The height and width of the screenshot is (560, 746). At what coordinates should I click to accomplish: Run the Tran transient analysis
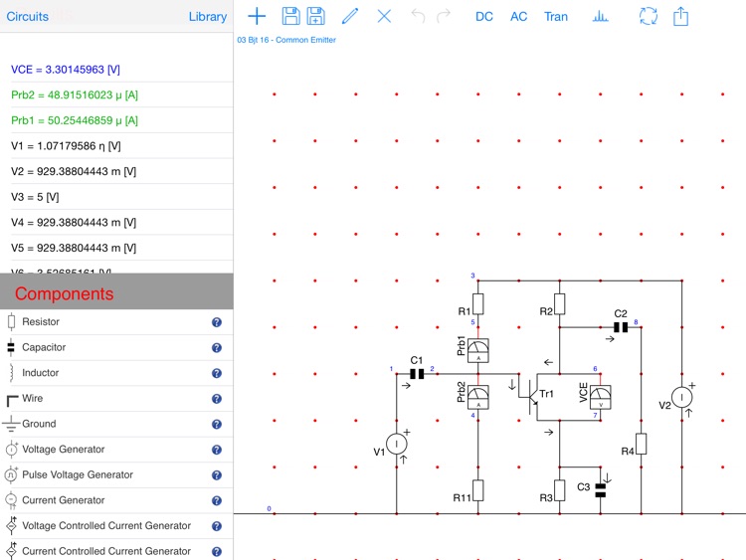(x=556, y=17)
